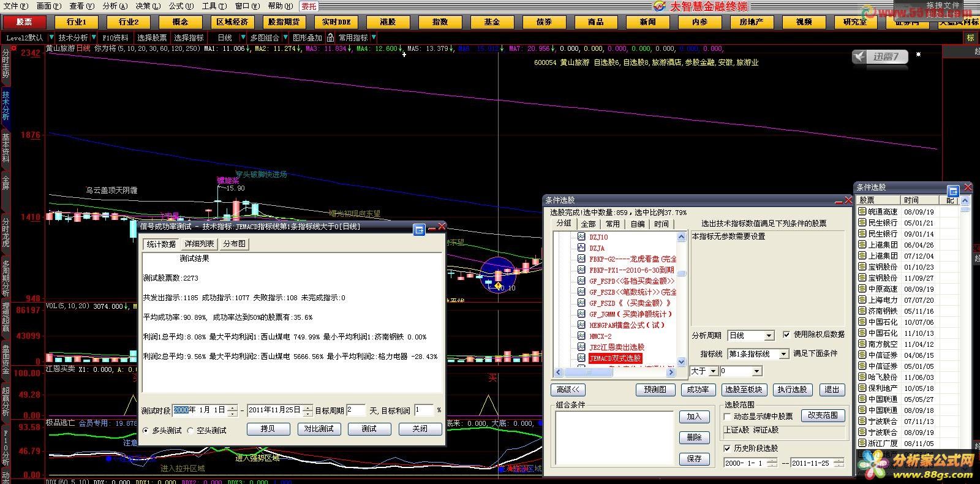This screenshot has height=484, width=980.
Task: Click blue pin icon on 信号成功率测试 title bar
Action: click(420, 230)
